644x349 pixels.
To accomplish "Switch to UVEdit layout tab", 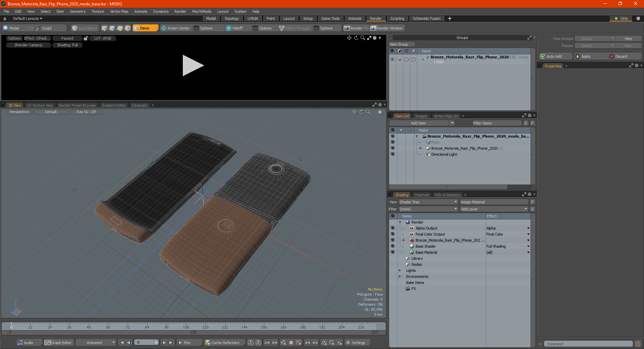I will [x=253, y=18].
